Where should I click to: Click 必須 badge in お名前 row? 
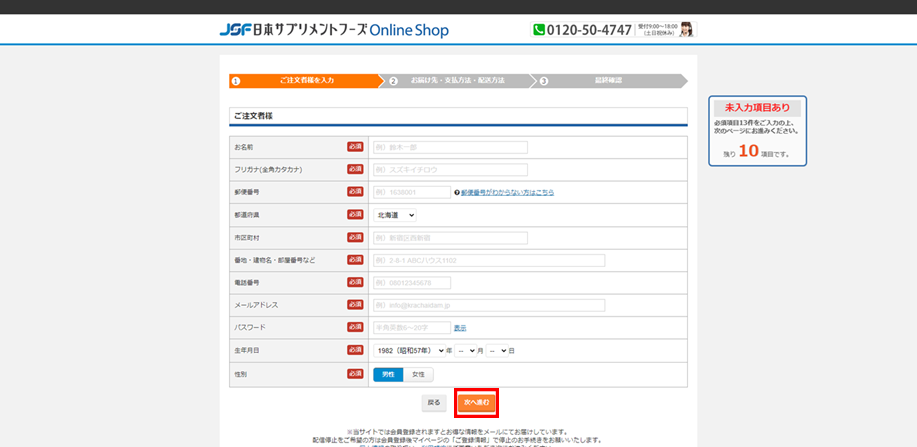pos(355,146)
